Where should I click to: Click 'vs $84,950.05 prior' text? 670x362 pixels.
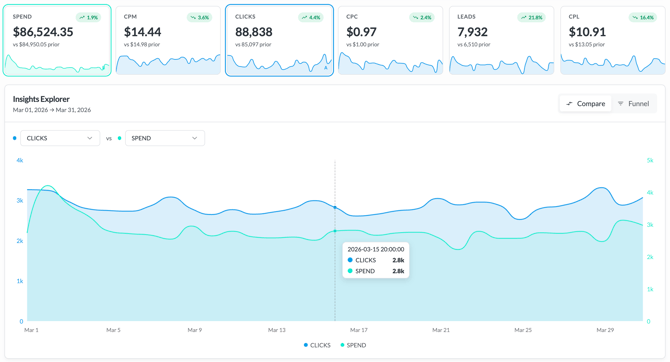tap(36, 44)
